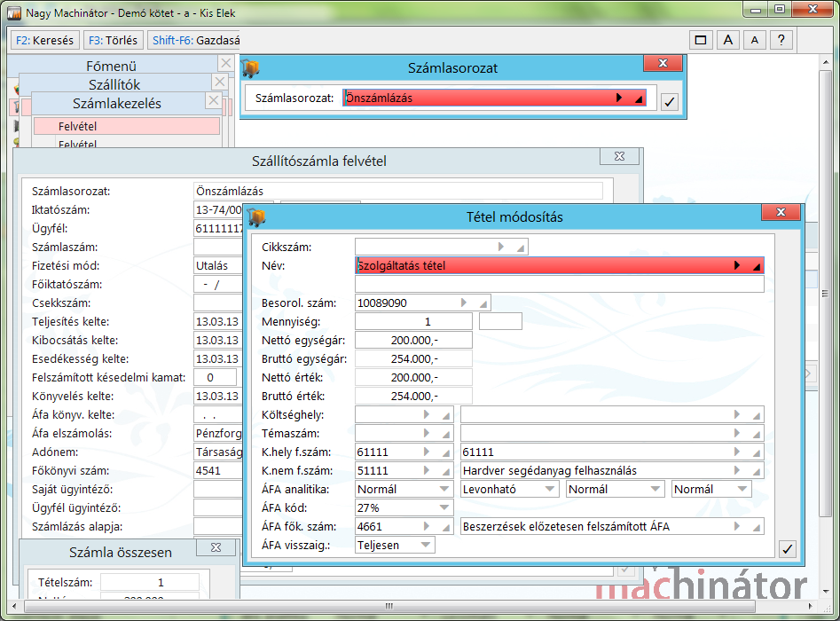Click the Számlakezelés panel header

tap(117, 103)
